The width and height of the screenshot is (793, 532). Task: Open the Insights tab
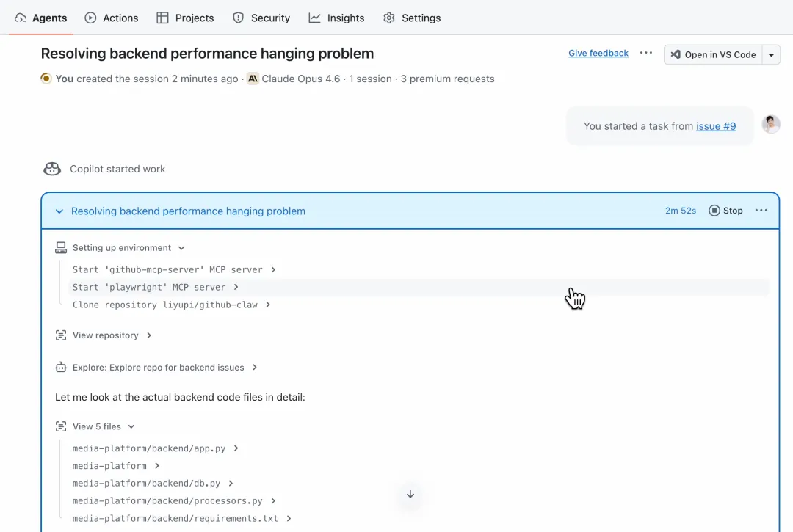tap(336, 18)
